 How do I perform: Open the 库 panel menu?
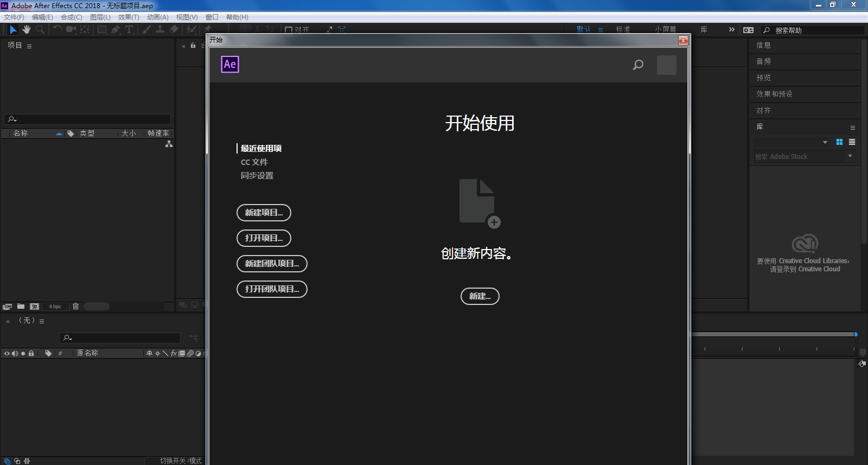(x=853, y=128)
